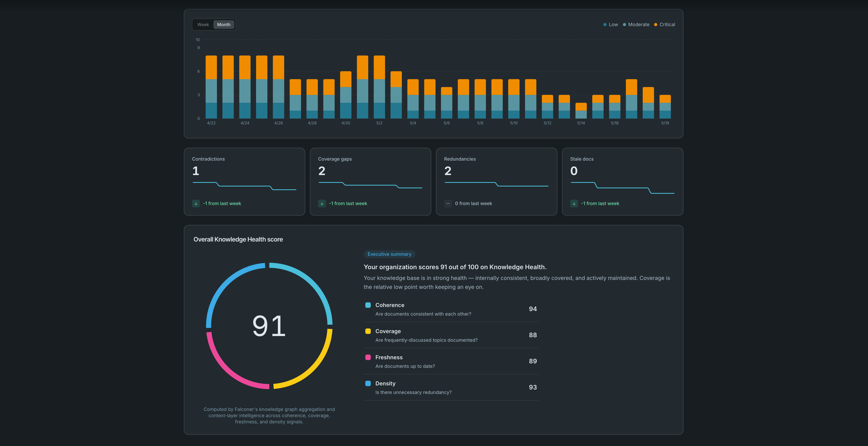The width and height of the screenshot is (868, 446).
Task: Switch chart to Week view
Action: [203, 25]
